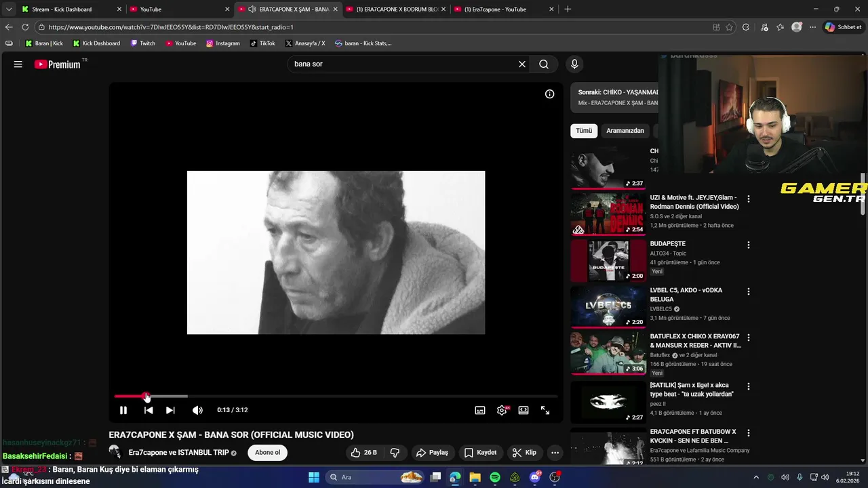This screenshot has width=868, height=488.
Task: Open the TikTok bookmark
Action: coord(262,43)
